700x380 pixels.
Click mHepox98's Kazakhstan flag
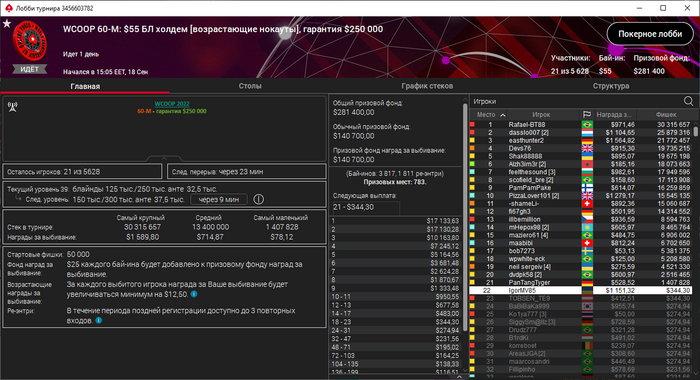pos(587,227)
